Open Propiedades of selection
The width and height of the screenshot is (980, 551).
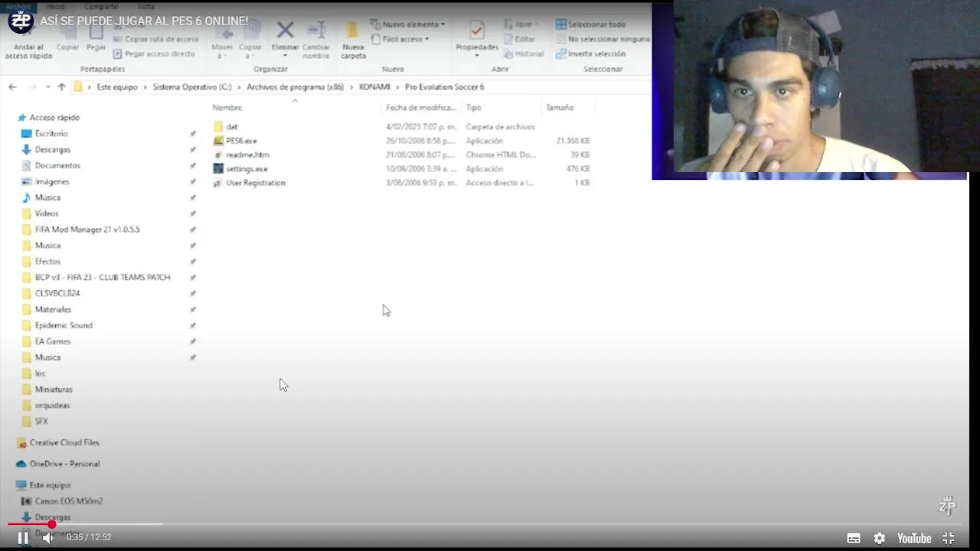pos(477,39)
